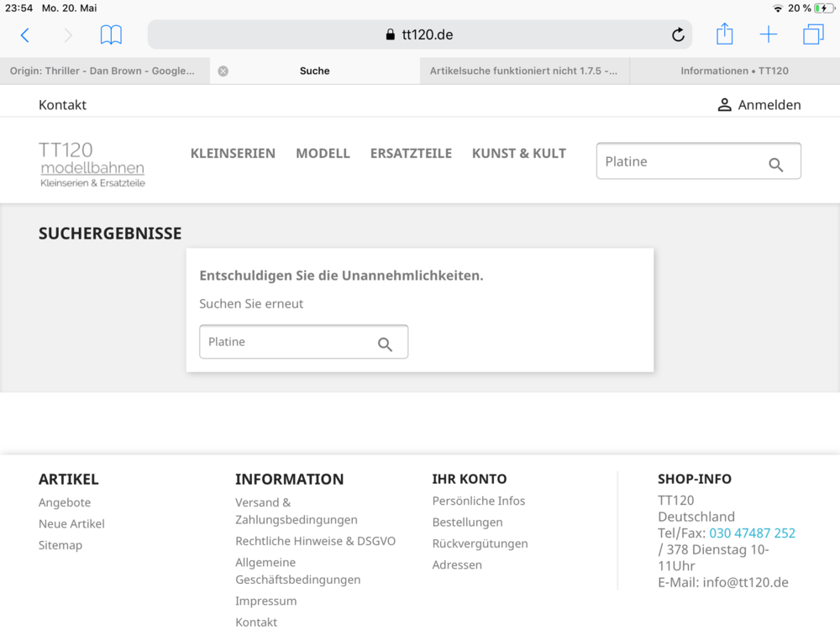Click Kontakt in the Information footer
The image size is (840, 630).
coord(256,622)
